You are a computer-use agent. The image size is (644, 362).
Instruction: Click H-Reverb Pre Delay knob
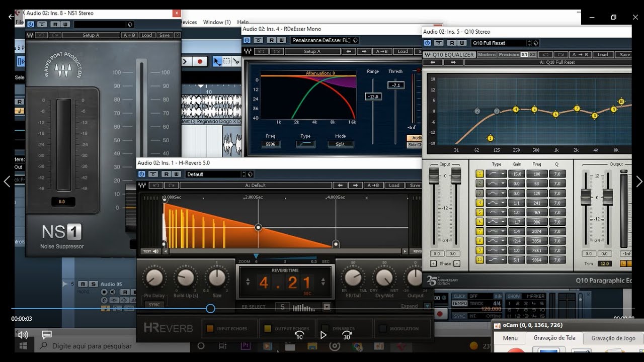[x=154, y=278]
